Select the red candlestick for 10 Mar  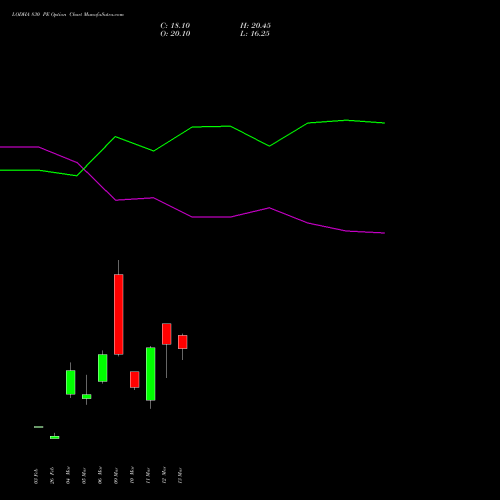click(x=135, y=379)
